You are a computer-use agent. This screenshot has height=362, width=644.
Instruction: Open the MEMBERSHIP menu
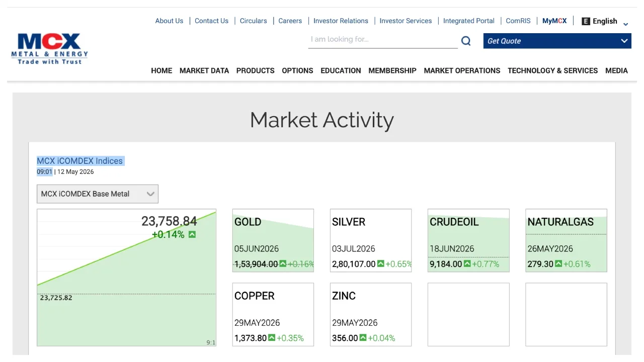point(392,71)
